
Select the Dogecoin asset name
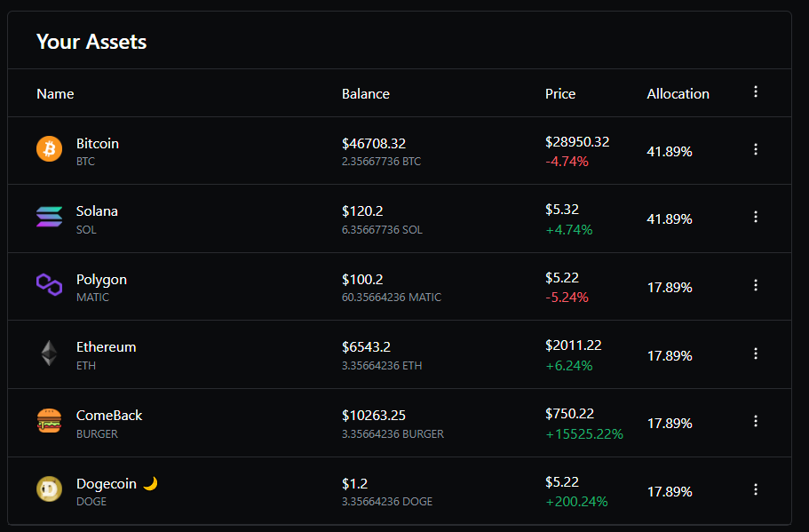pos(107,484)
